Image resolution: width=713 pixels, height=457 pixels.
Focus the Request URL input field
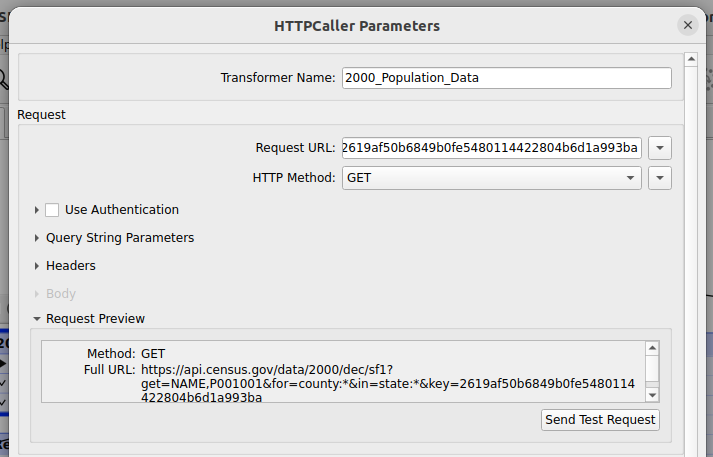coord(490,148)
